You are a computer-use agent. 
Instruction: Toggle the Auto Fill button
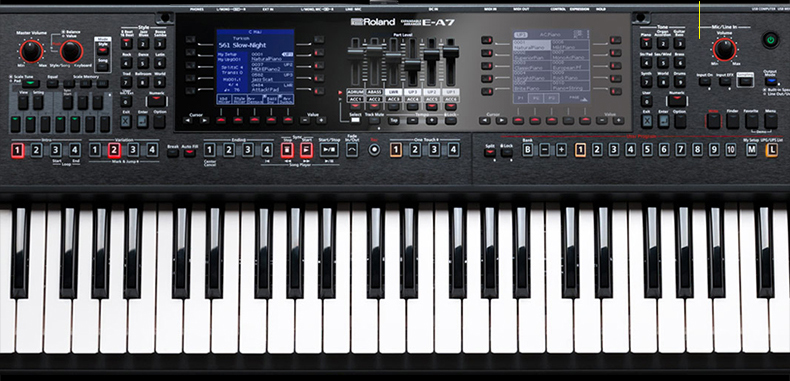189,153
